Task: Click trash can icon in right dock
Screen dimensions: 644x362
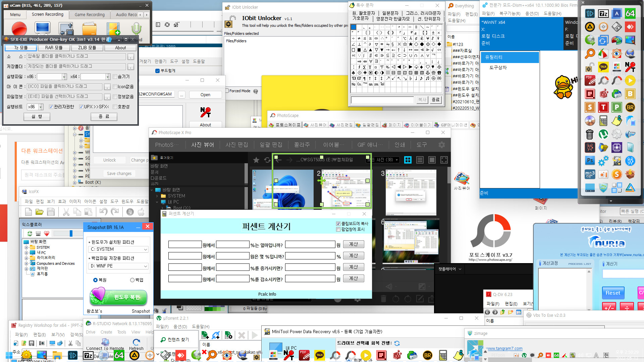Action: tap(590, 134)
